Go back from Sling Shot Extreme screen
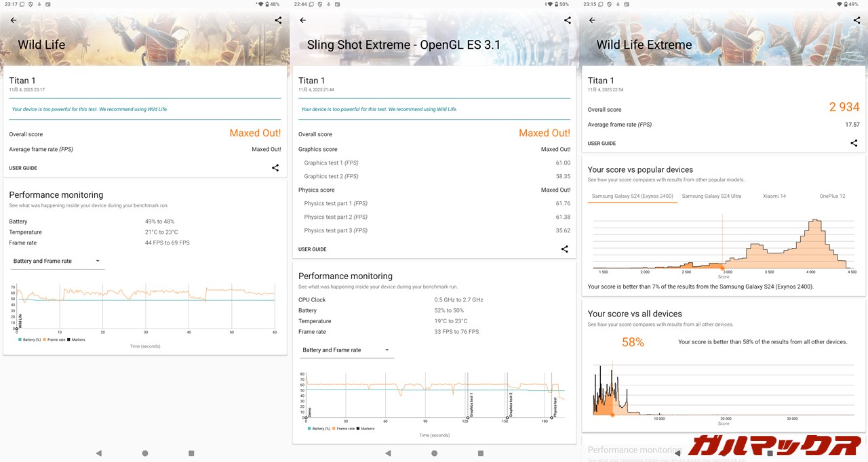The width and height of the screenshot is (868, 462). tap(302, 20)
